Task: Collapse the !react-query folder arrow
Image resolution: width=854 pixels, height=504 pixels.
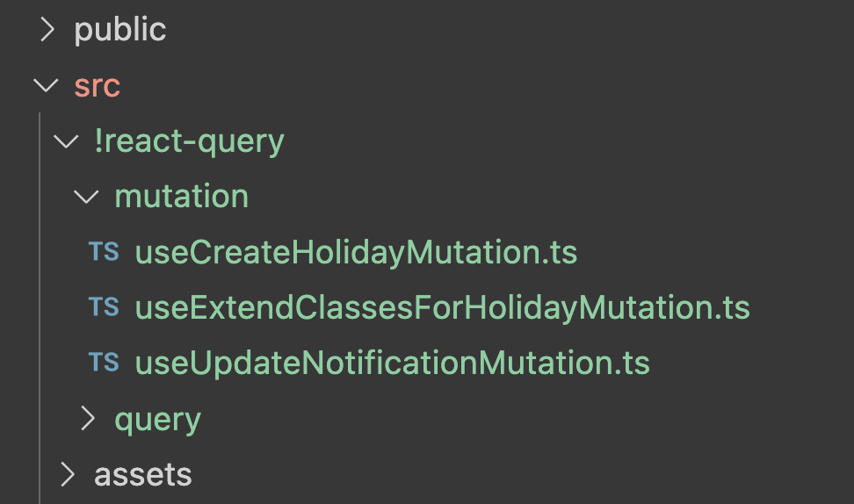Action: tap(66, 141)
